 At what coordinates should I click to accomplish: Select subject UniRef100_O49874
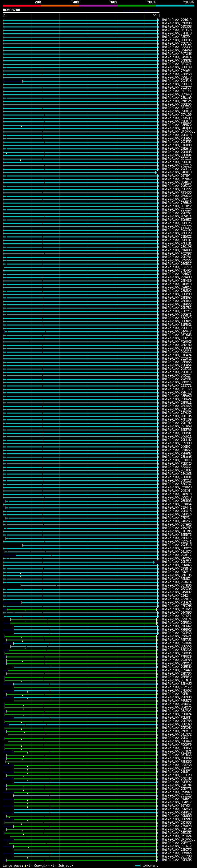point(177,57)
